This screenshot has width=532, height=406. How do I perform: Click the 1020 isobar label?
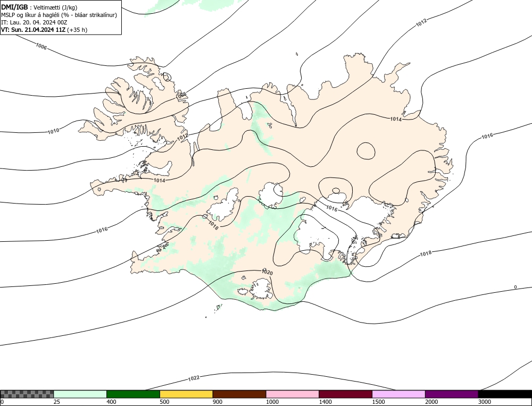point(267,272)
